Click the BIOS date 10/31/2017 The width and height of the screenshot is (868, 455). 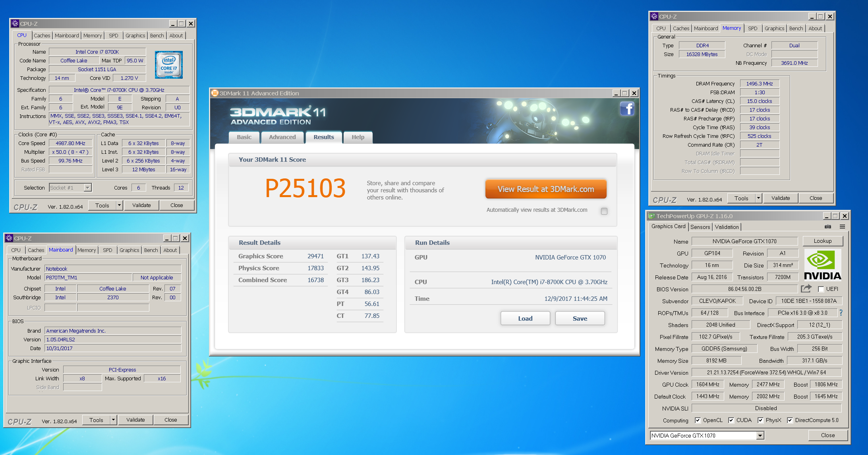pos(113,348)
